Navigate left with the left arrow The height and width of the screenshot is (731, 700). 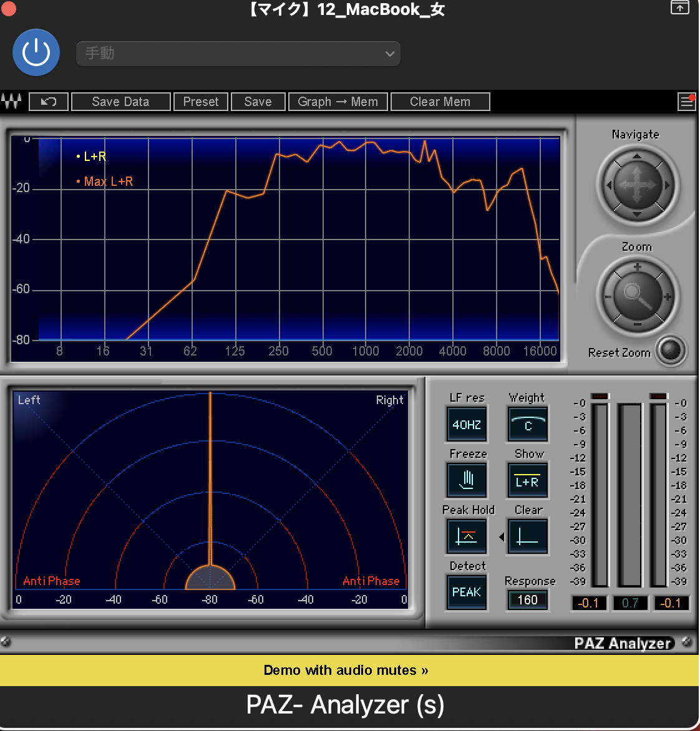click(x=608, y=185)
